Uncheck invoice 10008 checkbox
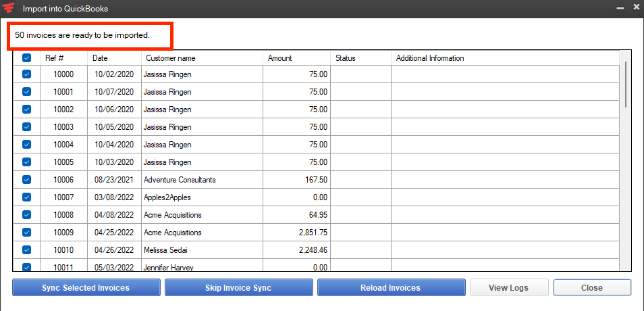 (x=26, y=215)
